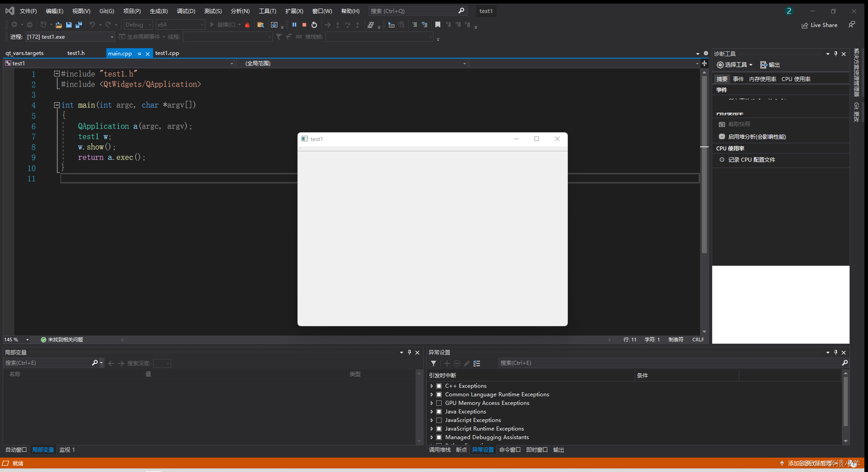The image size is (868, 472).
Task: Switch to the 调用堆栈 tab
Action: tap(440, 450)
